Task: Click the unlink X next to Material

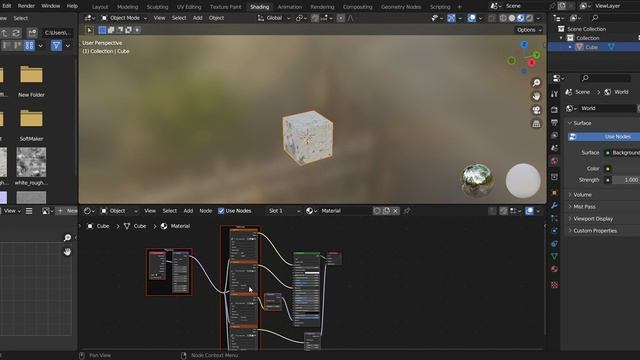Action: click(x=395, y=211)
